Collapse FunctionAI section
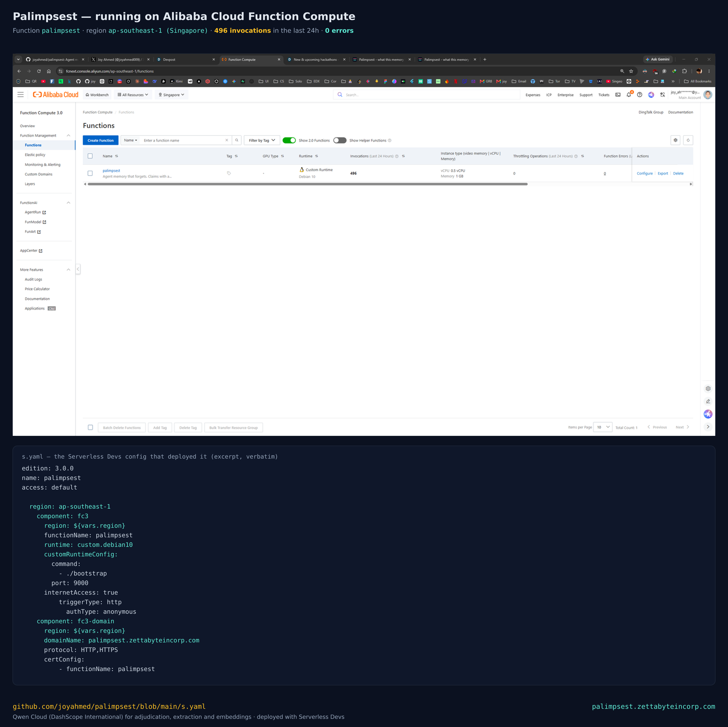Viewport: 728px width, 727px height. pyautogui.click(x=68, y=203)
